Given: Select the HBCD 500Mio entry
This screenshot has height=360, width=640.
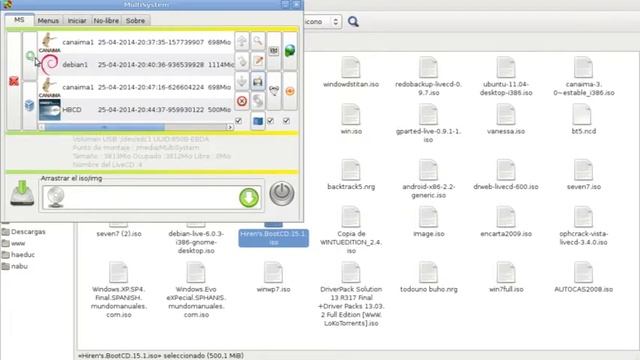Looking at the screenshot, I should click(x=136, y=110).
